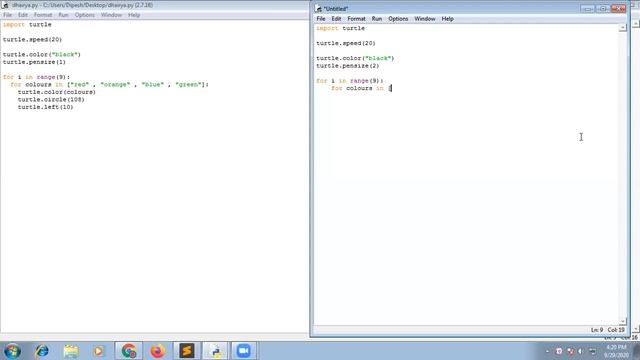
Task: Open Format menu in dhairya.py window
Action: tap(43, 15)
